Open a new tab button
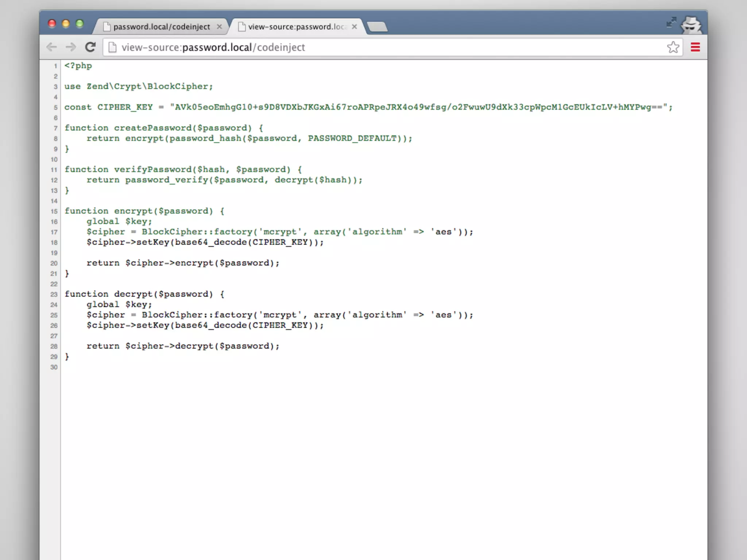This screenshot has height=560, width=747. point(377,27)
